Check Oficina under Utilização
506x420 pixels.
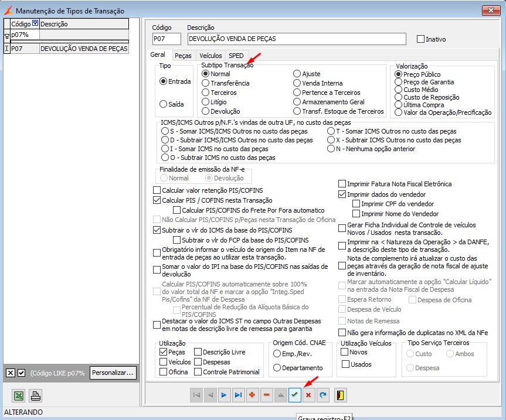(x=163, y=372)
